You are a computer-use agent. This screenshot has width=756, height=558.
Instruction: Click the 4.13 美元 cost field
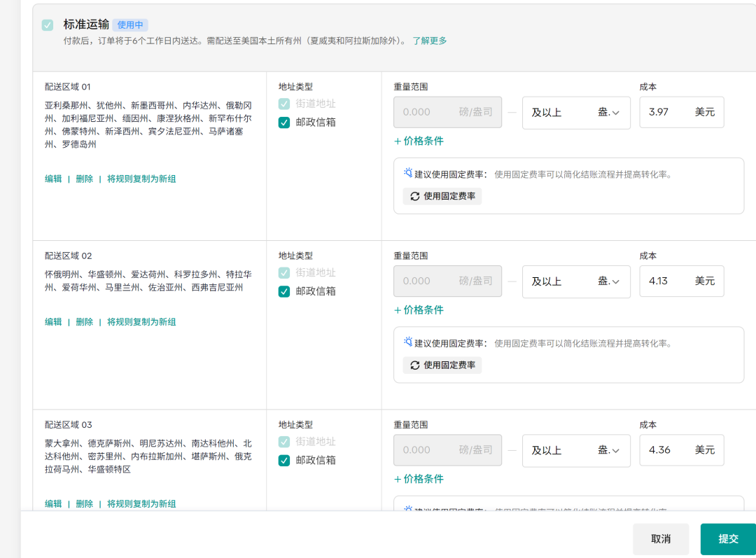(x=681, y=281)
